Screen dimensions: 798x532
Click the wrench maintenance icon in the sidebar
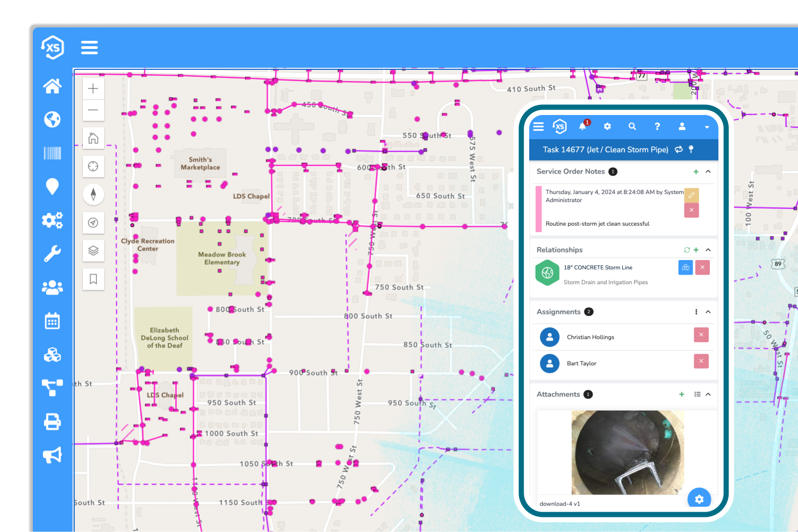pyautogui.click(x=52, y=254)
